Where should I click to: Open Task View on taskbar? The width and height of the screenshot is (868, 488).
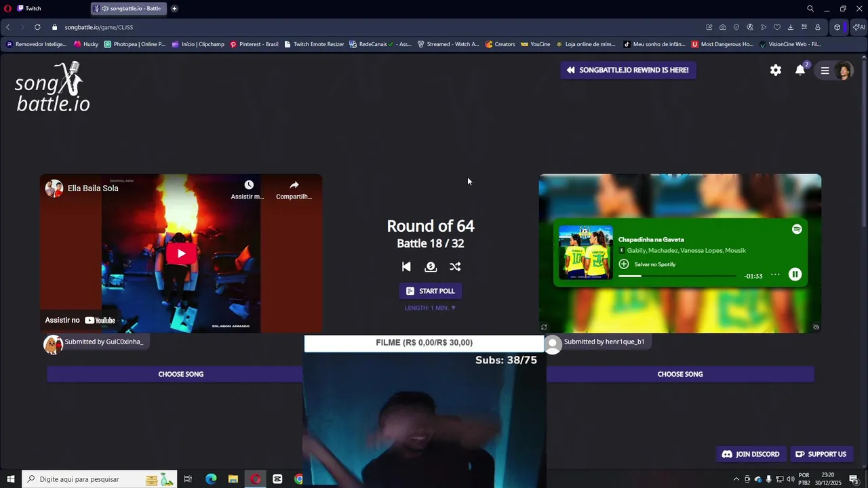click(189, 479)
